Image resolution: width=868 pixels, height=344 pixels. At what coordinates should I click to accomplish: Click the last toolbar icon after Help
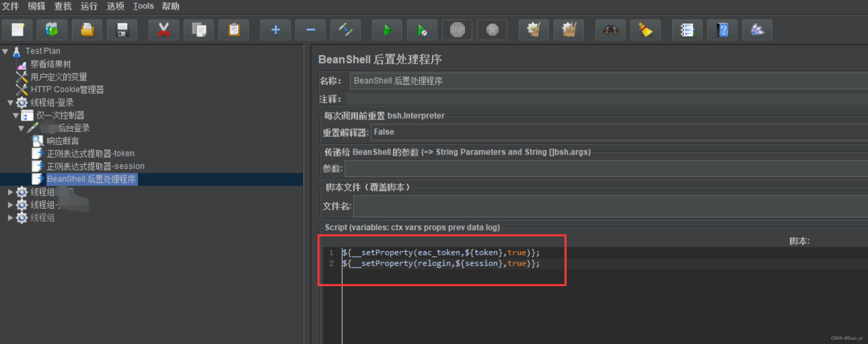[757, 30]
